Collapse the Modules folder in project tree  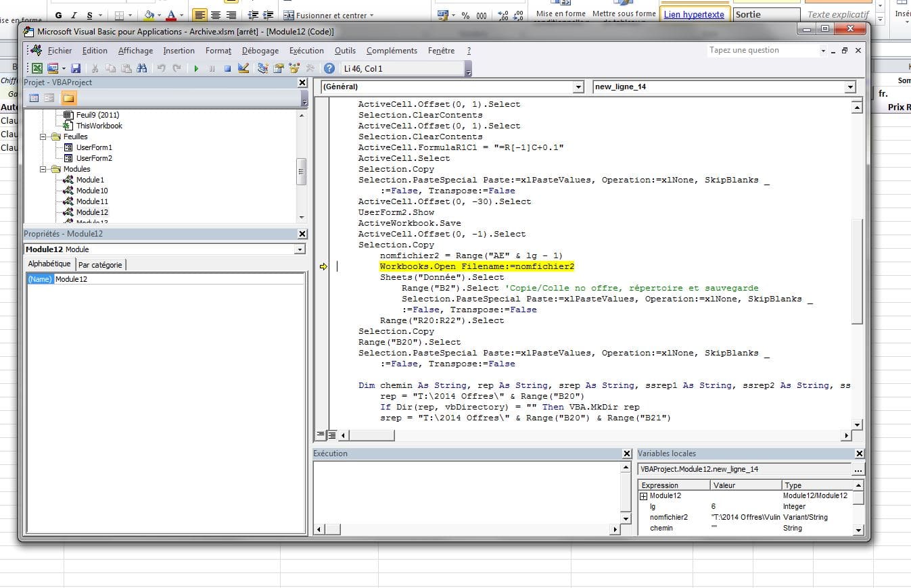(44, 169)
